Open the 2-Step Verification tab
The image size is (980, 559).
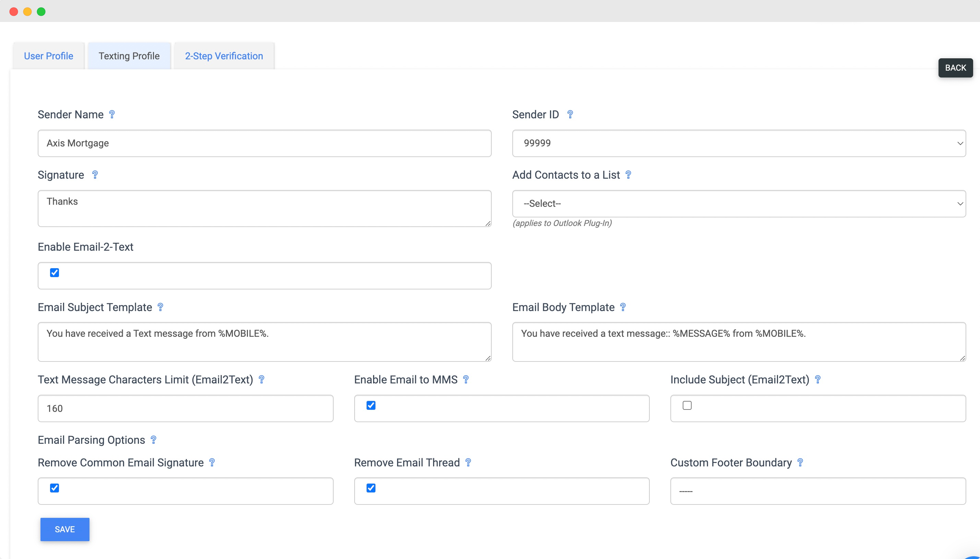click(x=224, y=56)
